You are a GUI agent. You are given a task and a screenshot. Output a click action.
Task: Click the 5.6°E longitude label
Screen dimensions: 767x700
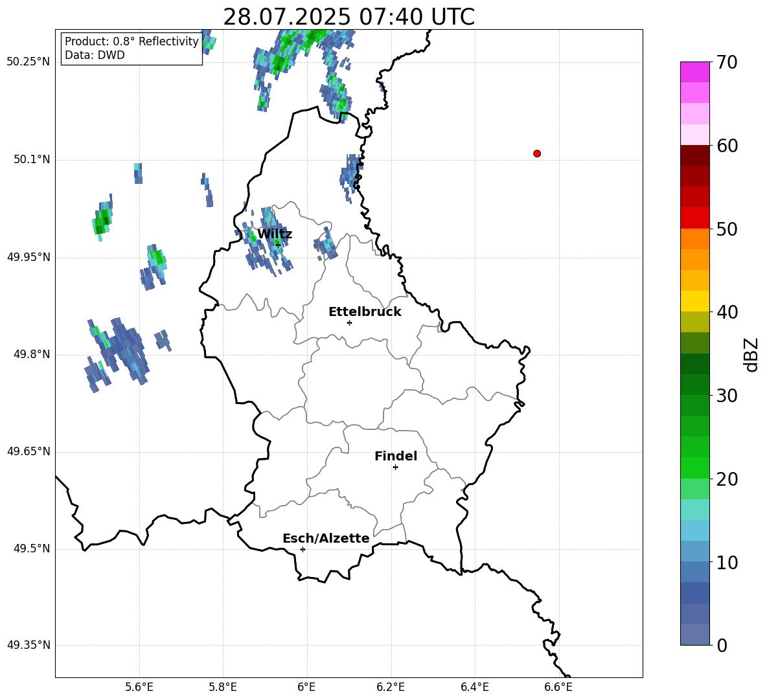coord(139,687)
